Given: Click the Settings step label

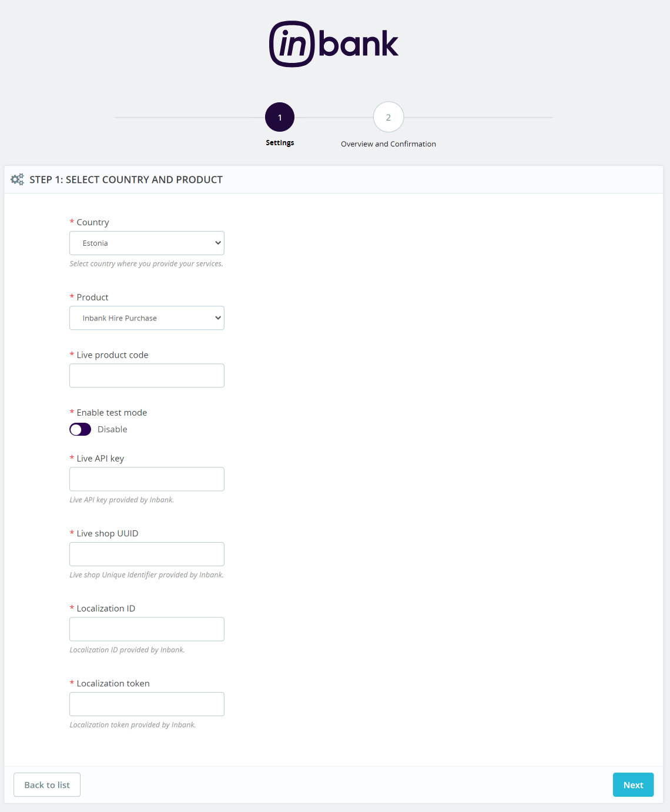Looking at the screenshot, I should coord(280,143).
